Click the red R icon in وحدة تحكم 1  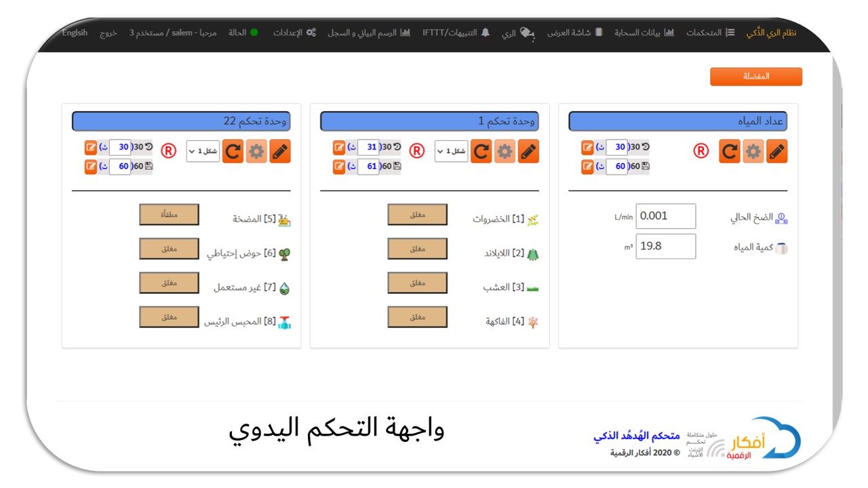coord(417,151)
